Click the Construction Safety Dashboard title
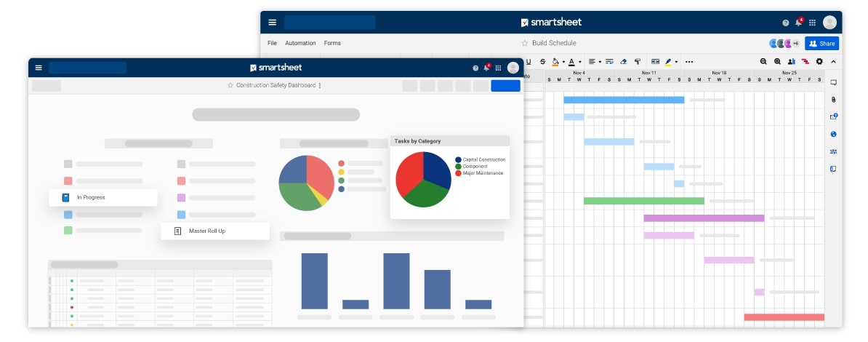The width and height of the screenshot is (868, 342). pyautogui.click(x=276, y=85)
